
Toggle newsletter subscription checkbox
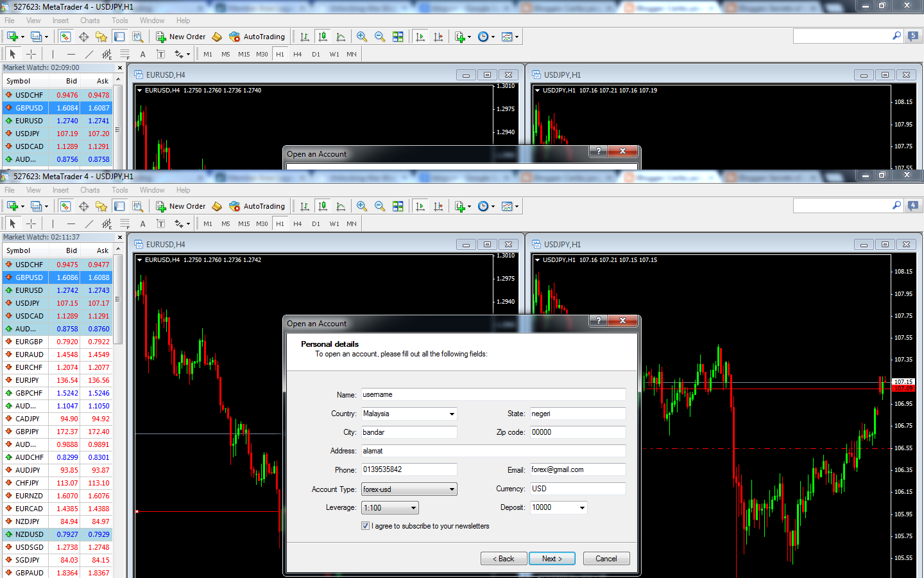tap(366, 526)
